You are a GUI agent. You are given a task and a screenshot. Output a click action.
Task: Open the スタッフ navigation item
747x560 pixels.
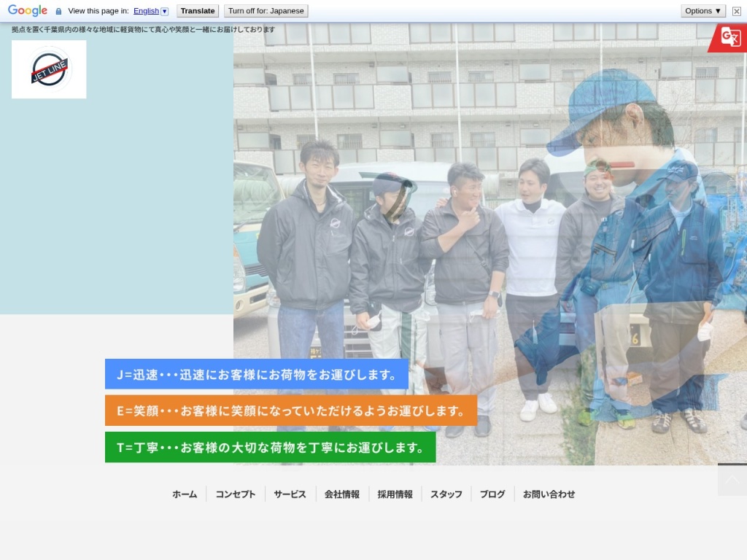[446, 494]
